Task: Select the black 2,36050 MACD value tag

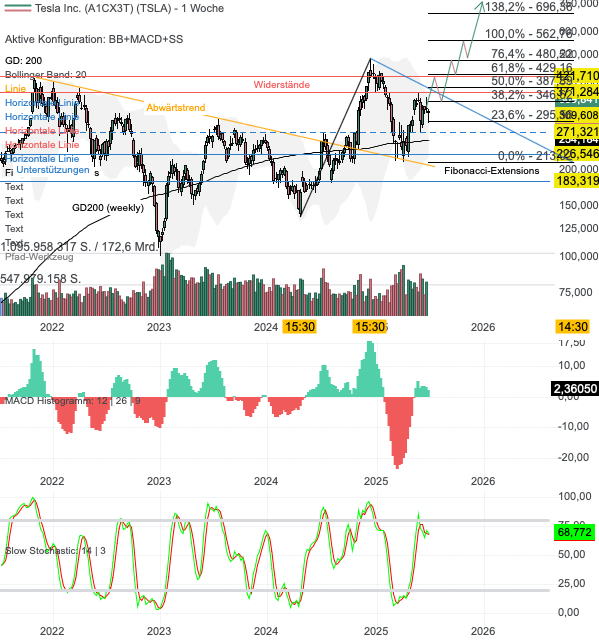Action: [575, 388]
